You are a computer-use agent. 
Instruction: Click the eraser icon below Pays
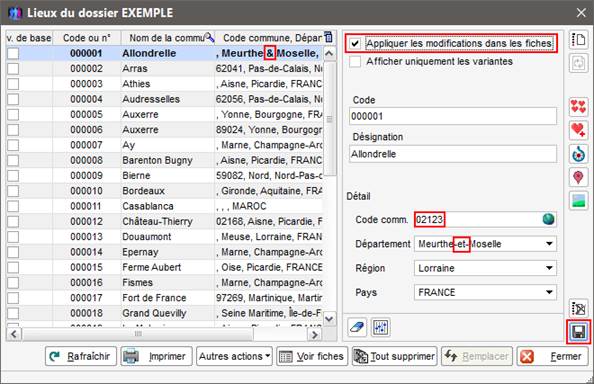[356, 327]
